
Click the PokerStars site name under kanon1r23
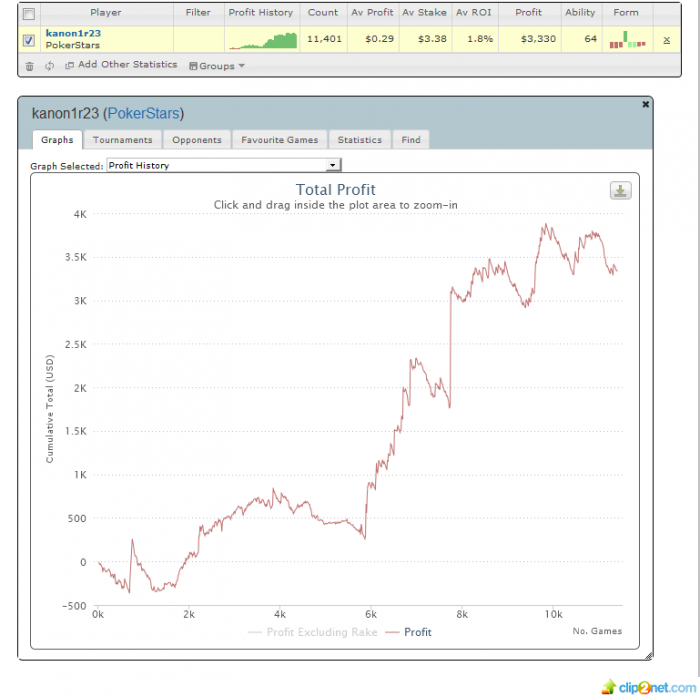[x=73, y=45]
